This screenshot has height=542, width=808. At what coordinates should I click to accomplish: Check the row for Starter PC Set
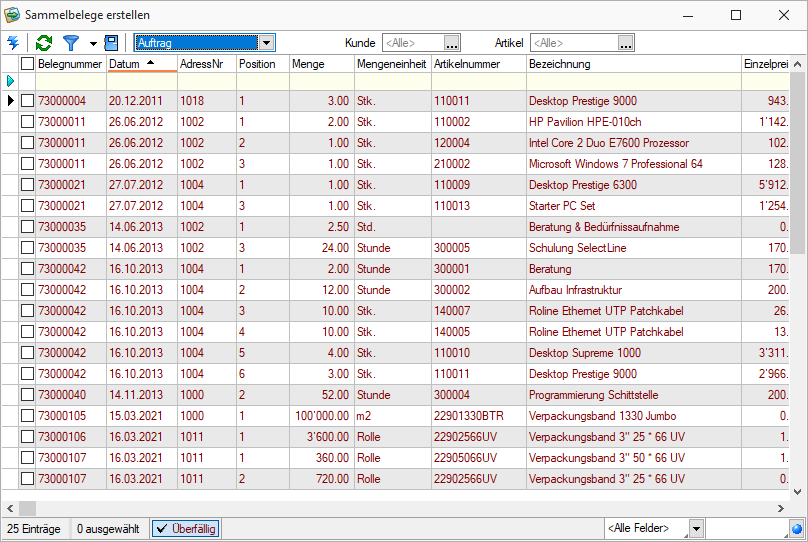[27, 206]
